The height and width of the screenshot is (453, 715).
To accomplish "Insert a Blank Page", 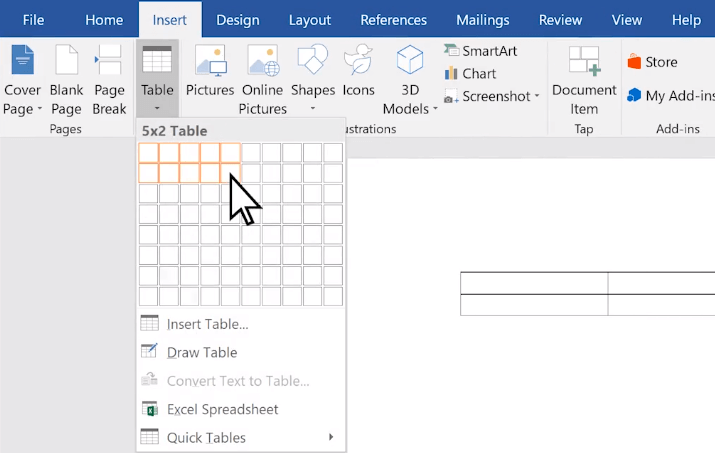I will (66, 62).
